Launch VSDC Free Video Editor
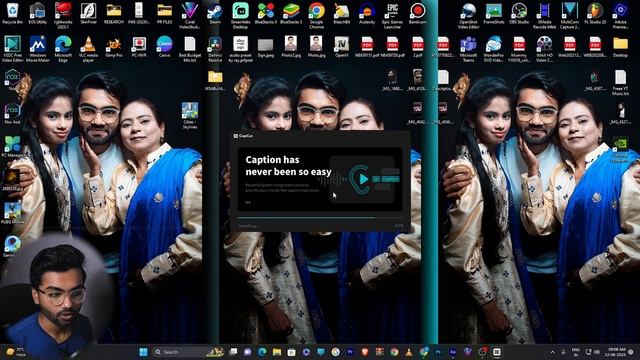This screenshot has width=640, height=360. pyautogui.click(x=12, y=49)
